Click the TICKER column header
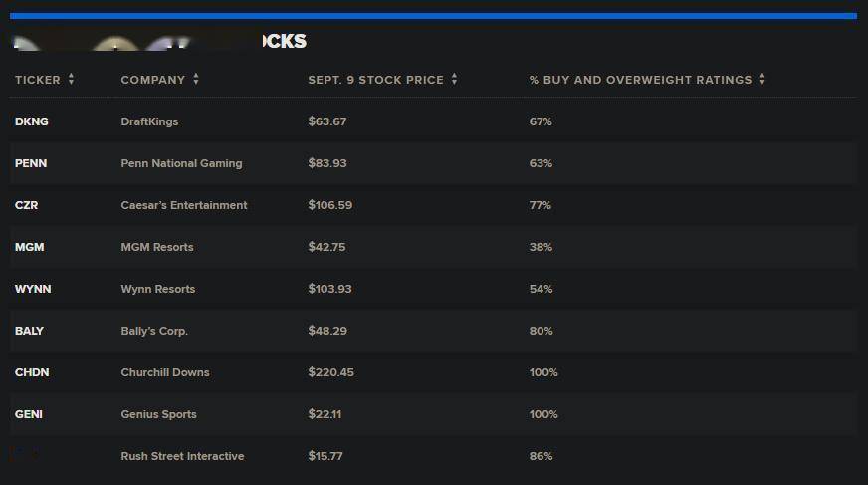The image size is (868, 485). point(38,80)
